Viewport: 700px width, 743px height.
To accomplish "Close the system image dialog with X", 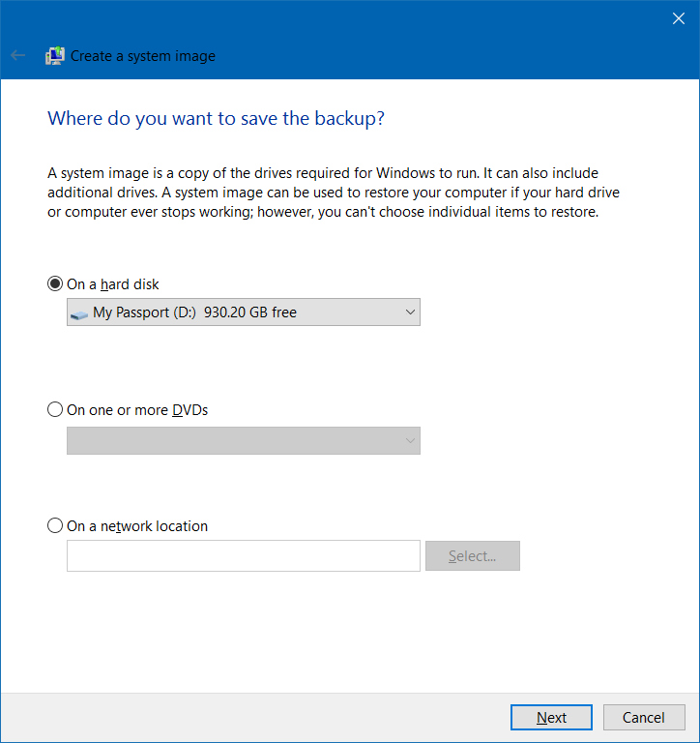I will [678, 17].
